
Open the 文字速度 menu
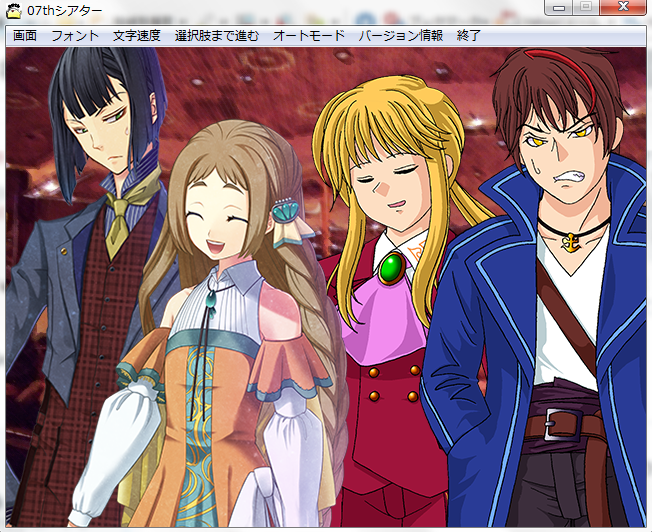click(x=137, y=36)
